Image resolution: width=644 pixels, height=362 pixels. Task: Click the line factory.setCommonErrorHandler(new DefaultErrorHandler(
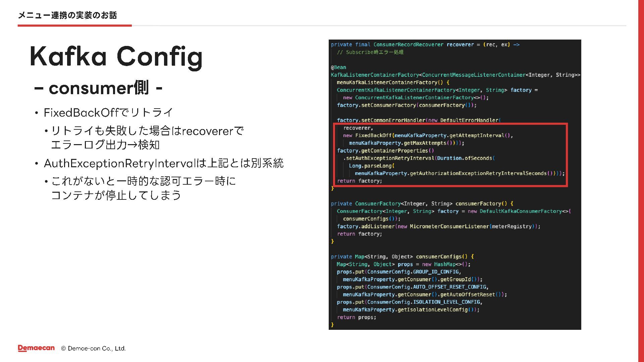pyautogui.click(x=419, y=120)
